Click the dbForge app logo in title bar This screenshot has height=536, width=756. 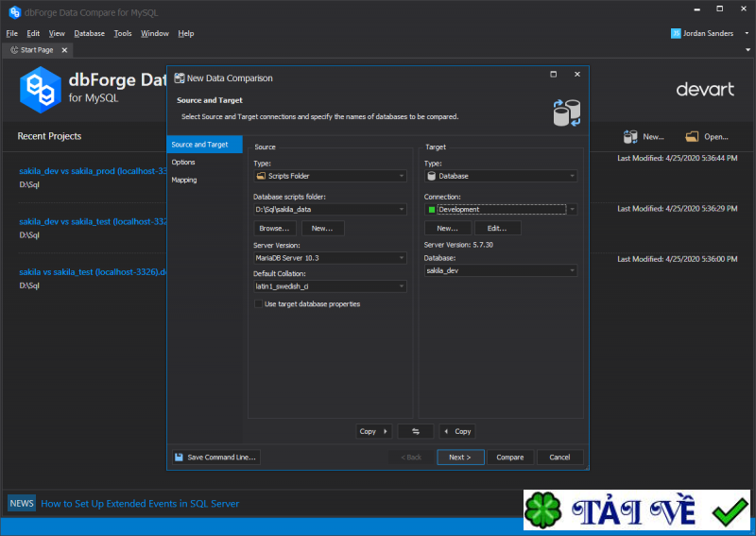[x=13, y=11]
